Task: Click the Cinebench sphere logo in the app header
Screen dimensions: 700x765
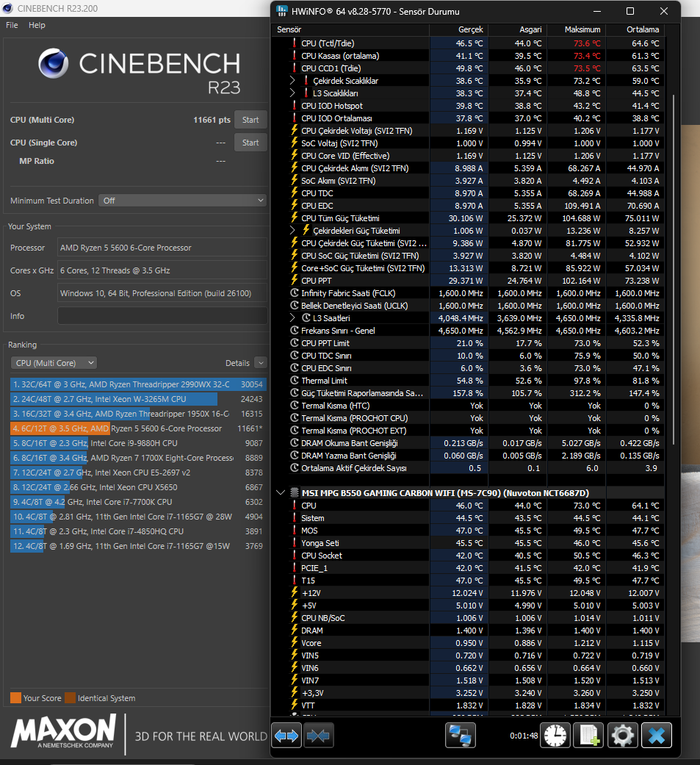Action: click(x=53, y=63)
